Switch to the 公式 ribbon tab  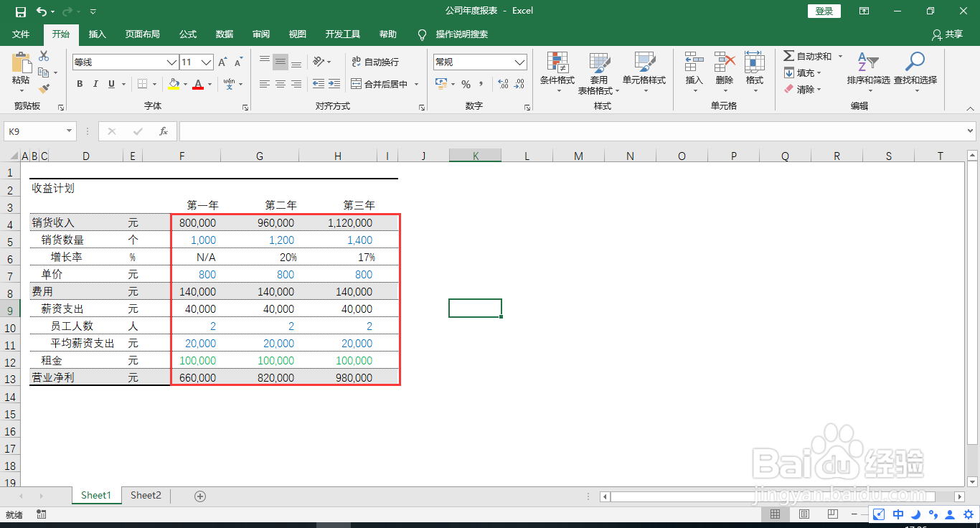[x=188, y=34]
